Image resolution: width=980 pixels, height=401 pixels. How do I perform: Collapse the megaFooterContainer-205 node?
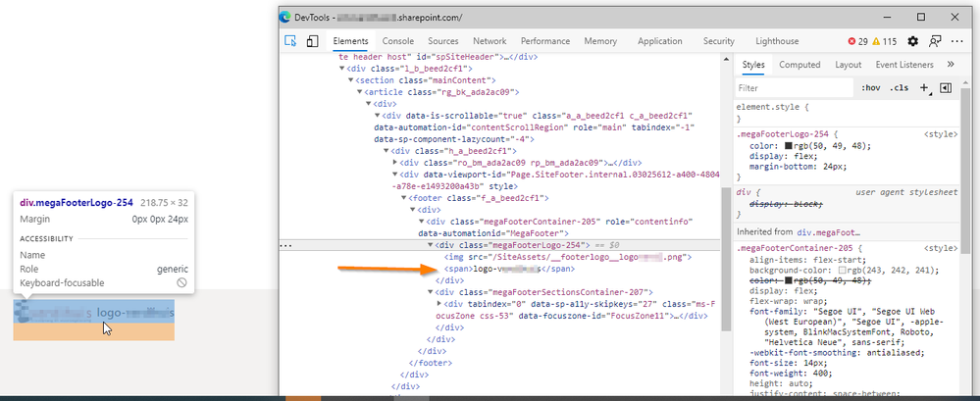(x=421, y=222)
